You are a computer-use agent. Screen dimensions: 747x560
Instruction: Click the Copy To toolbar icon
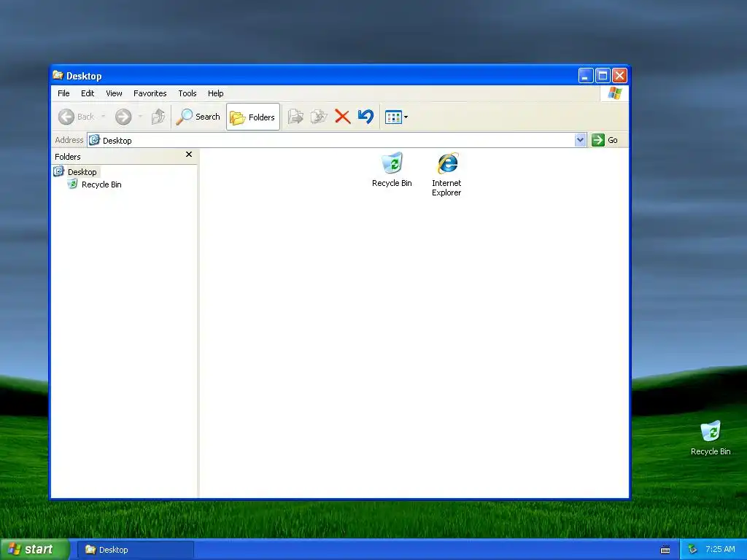click(319, 117)
